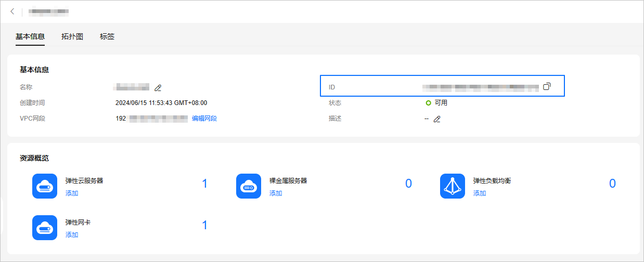Open the 弹性负载均衡 count of 0
The image size is (644, 262).
tap(612, 184)
